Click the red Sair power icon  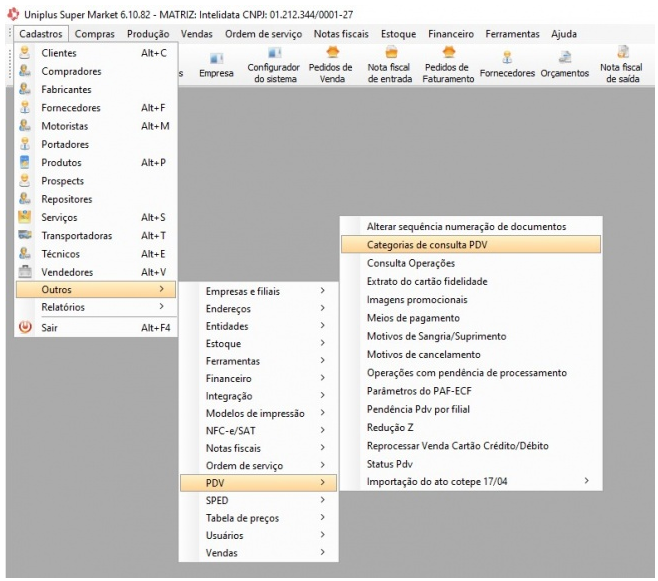(x=25, y=327)
